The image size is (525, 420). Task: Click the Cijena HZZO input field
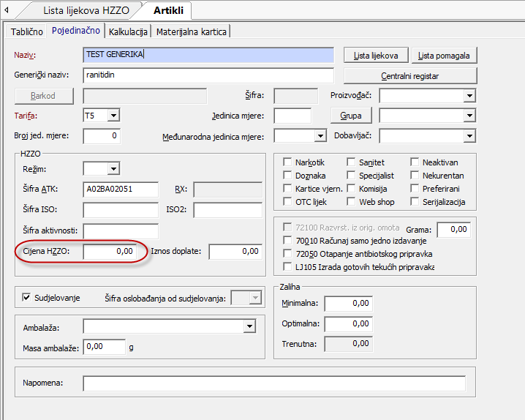tap(110, 252)
